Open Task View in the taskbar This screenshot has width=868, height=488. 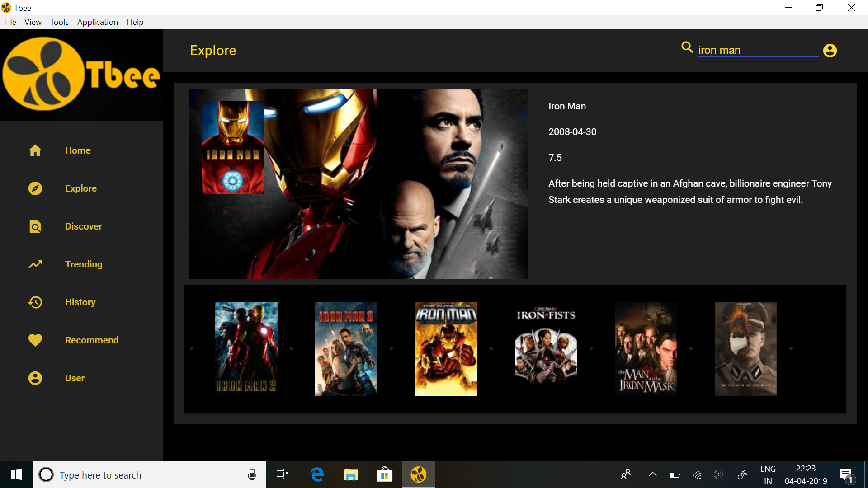282,474
